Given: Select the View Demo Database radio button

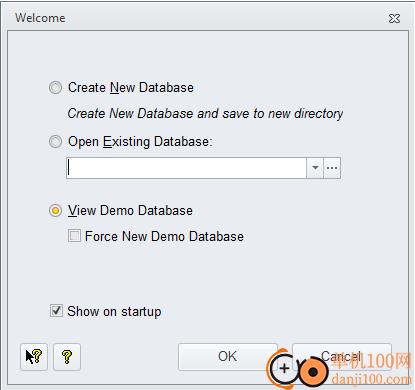Looking at the screenshot, I should click(x=55, y=211).
